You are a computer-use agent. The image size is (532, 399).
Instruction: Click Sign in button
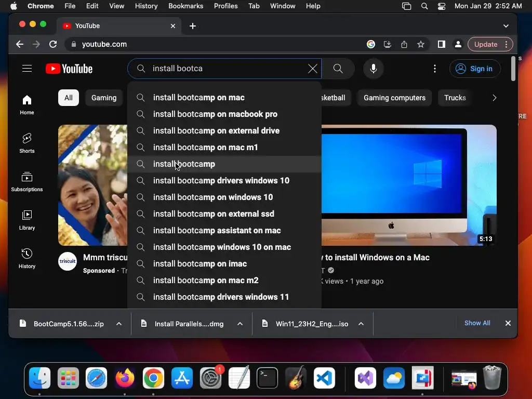pos(475,69)
